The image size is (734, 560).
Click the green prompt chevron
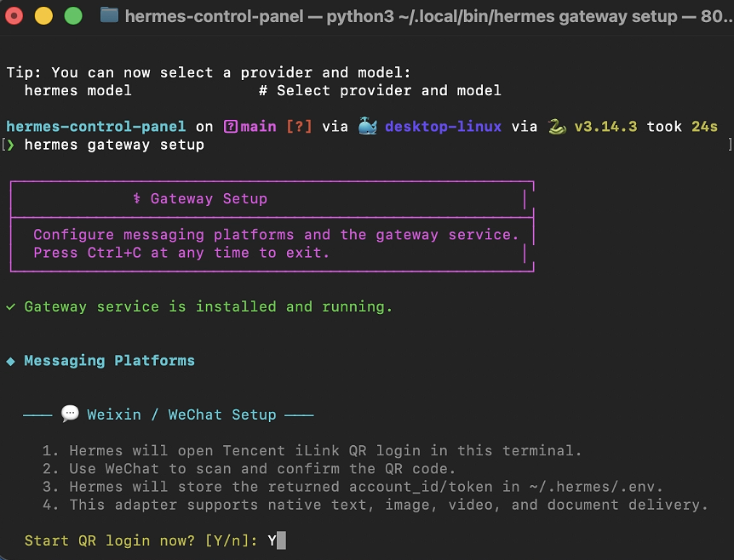(11, 145)
